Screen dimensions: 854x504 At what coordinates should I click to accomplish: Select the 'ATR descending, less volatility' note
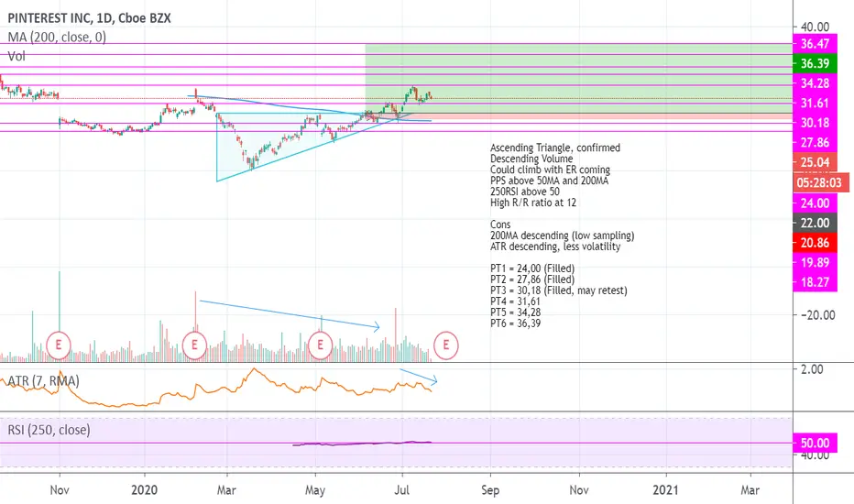555,247
